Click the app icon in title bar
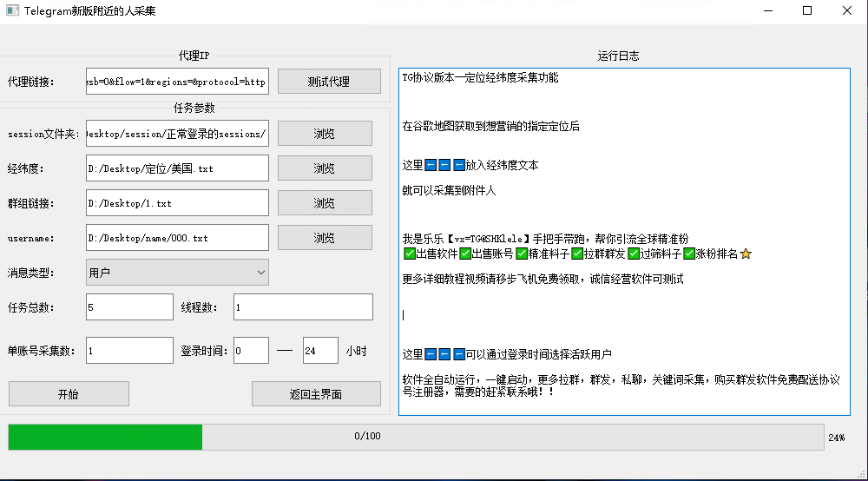This screenshot has width=868, height=481. point(13,10)
